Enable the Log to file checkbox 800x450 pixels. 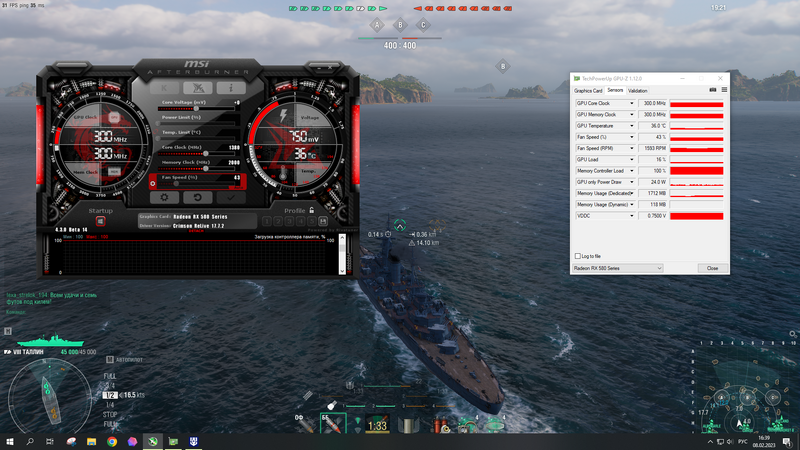tap(578, 256)
